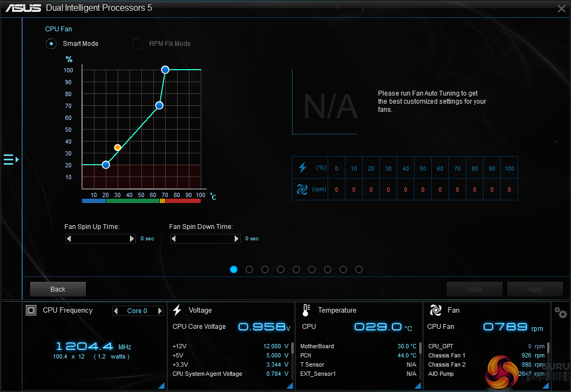Select RPM Fix Mode radio button
571x392 pixels.
tap(138, 44)
